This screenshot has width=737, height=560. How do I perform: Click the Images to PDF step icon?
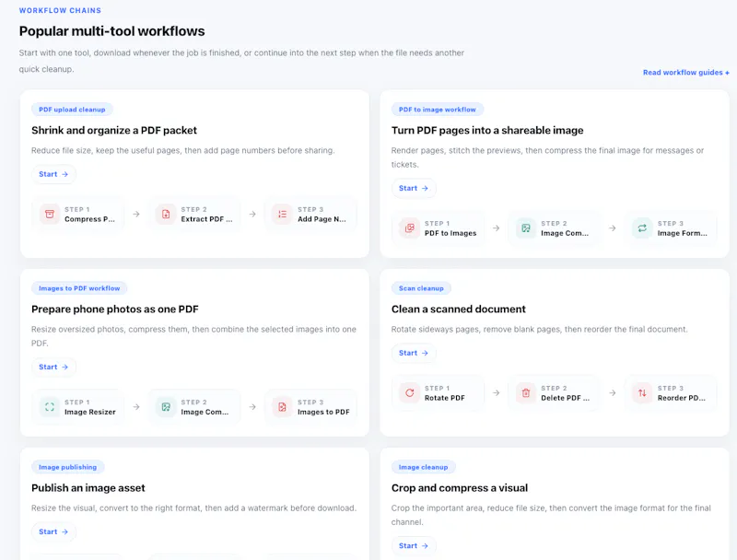coord(282,407)
